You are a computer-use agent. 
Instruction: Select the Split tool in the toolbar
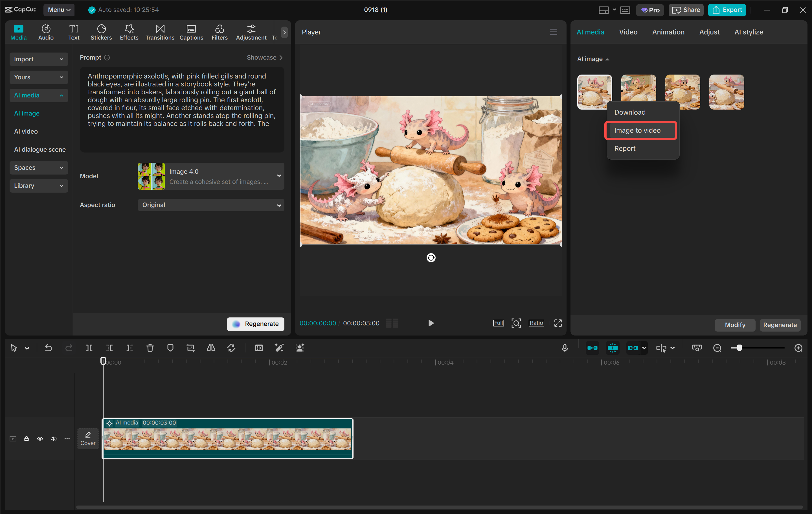click(89, 348)
